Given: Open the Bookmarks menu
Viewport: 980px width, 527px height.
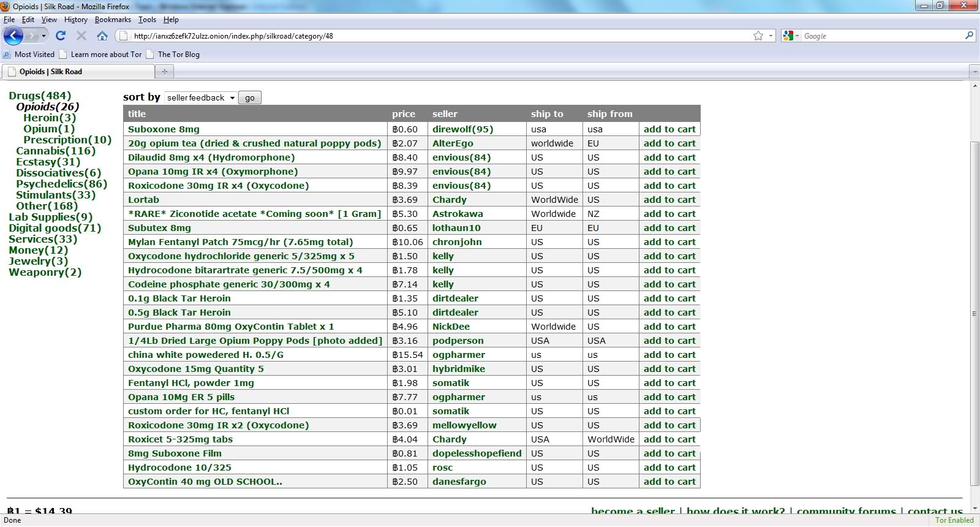Looking at the screenshot, I should coord(113,20).
